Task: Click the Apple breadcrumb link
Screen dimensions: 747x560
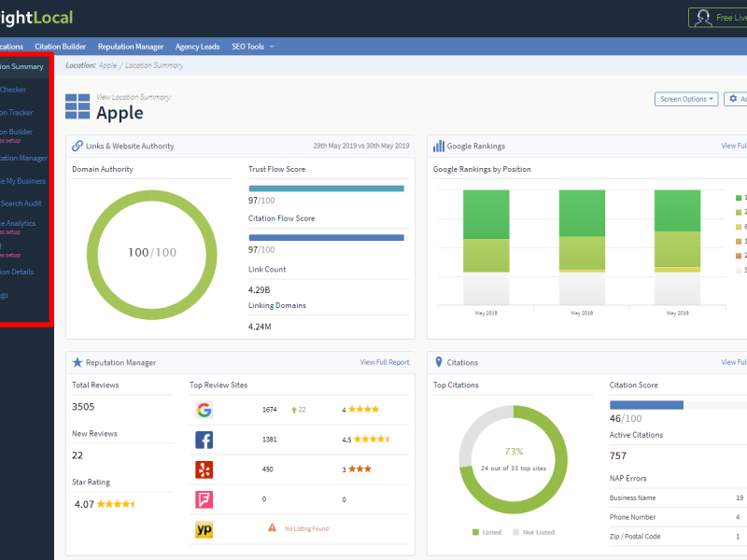Action: click(x=108, y=65)
